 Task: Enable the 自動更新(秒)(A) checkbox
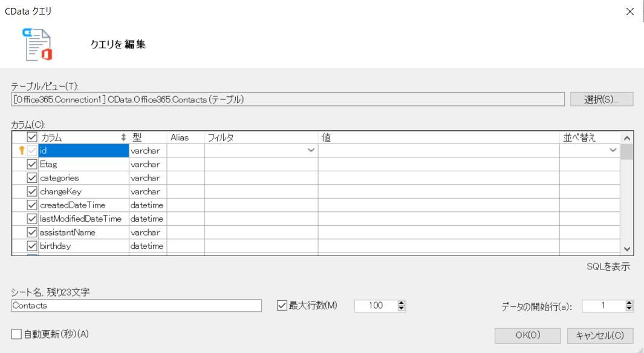[16, 334]
